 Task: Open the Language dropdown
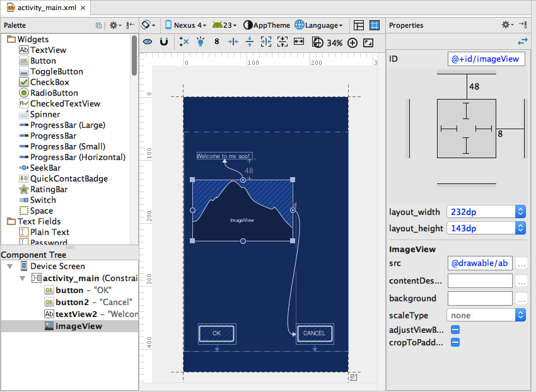(318, 25)
